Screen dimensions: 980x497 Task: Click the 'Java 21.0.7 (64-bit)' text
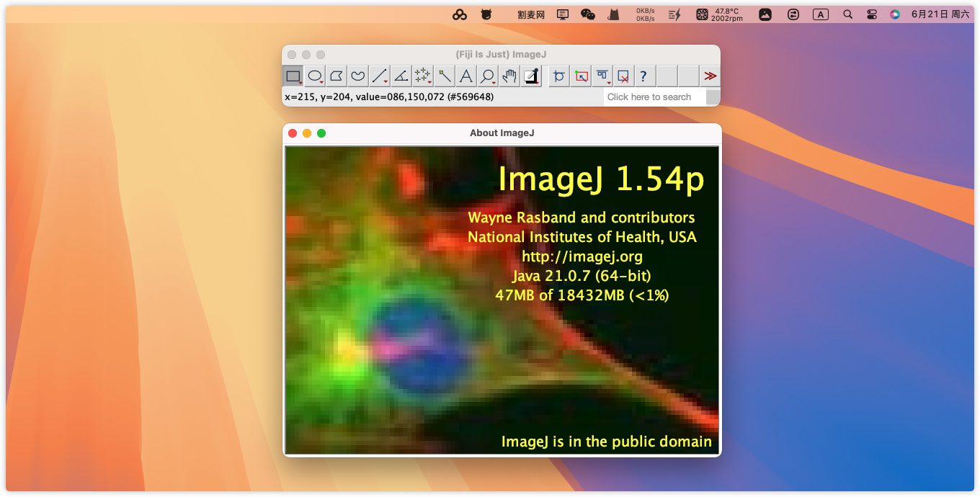click(x=582, y=275)
